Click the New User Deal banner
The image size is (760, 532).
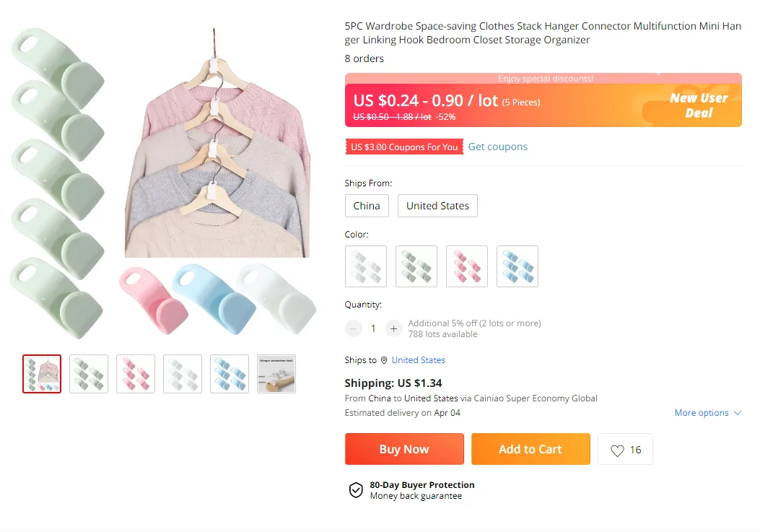699,105
